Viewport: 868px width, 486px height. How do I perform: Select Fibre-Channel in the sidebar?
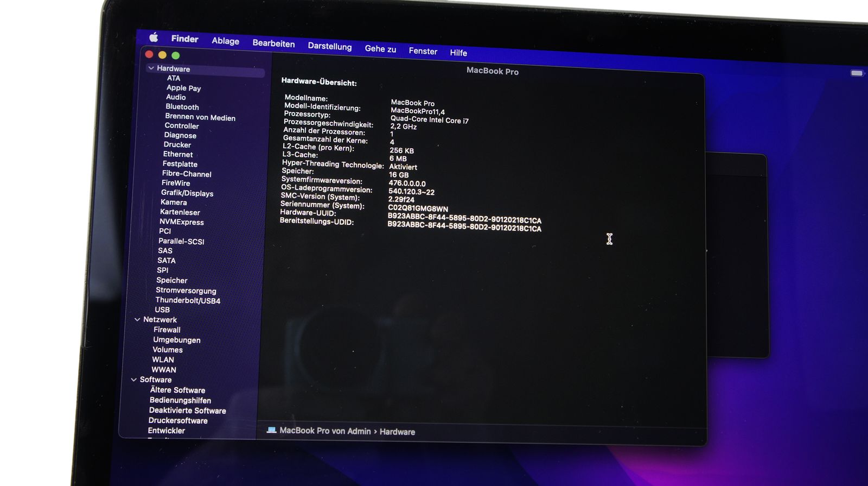[186, 174]
